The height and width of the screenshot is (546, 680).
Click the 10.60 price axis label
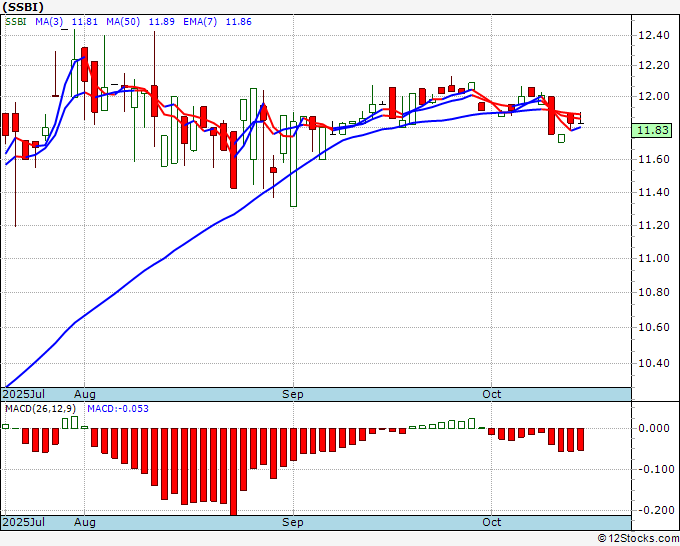click(x=654, y=327)
